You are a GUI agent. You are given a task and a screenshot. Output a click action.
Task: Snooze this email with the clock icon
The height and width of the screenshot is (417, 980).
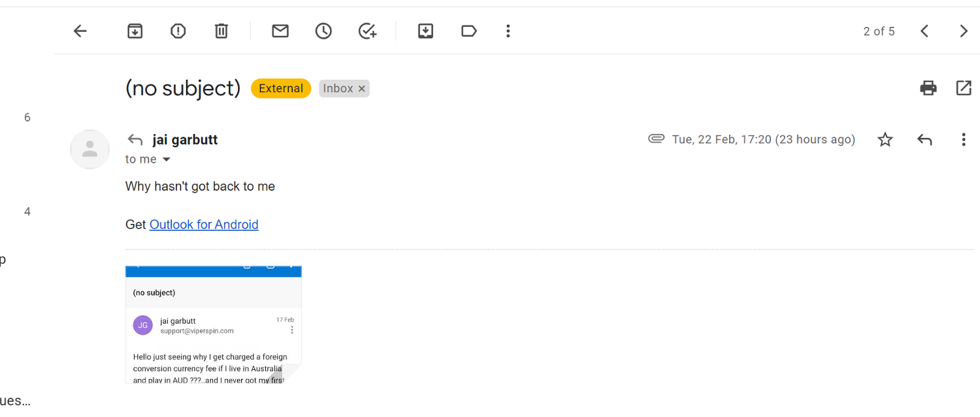click(323, 31)
